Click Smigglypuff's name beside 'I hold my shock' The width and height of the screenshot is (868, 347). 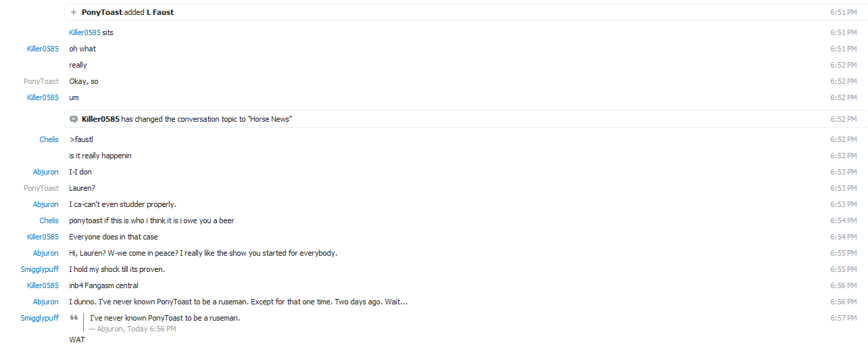click(39, 269)
